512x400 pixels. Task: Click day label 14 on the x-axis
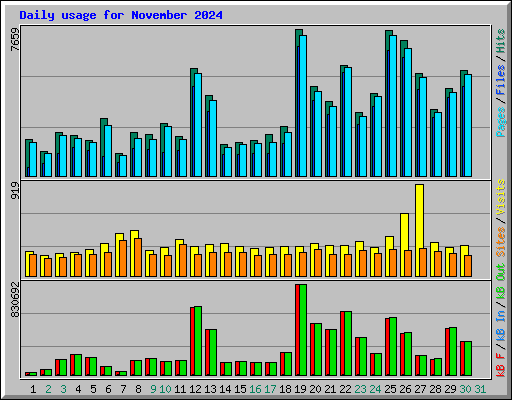225,389
